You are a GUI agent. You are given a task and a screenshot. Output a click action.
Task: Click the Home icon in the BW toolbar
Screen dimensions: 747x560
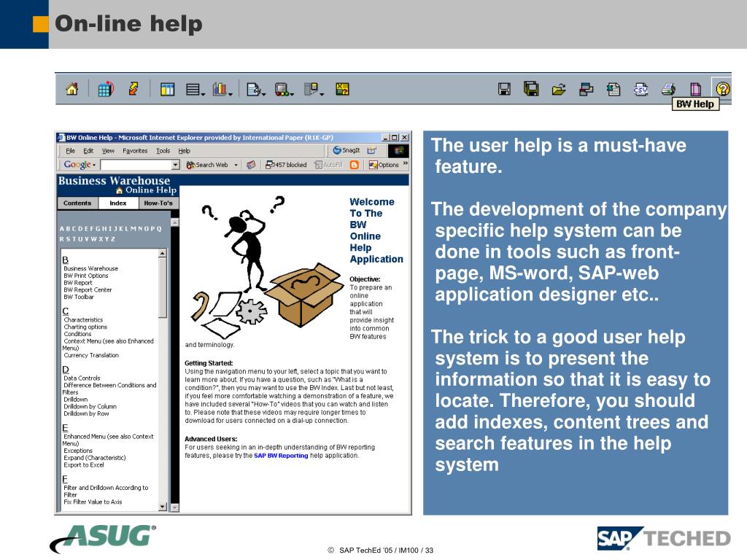[72, 89]
